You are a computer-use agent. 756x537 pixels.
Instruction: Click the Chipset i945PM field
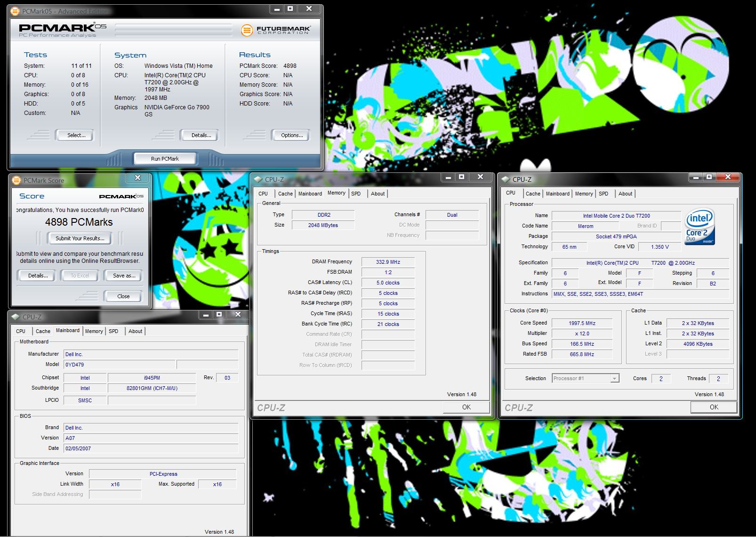click(152, 378)
